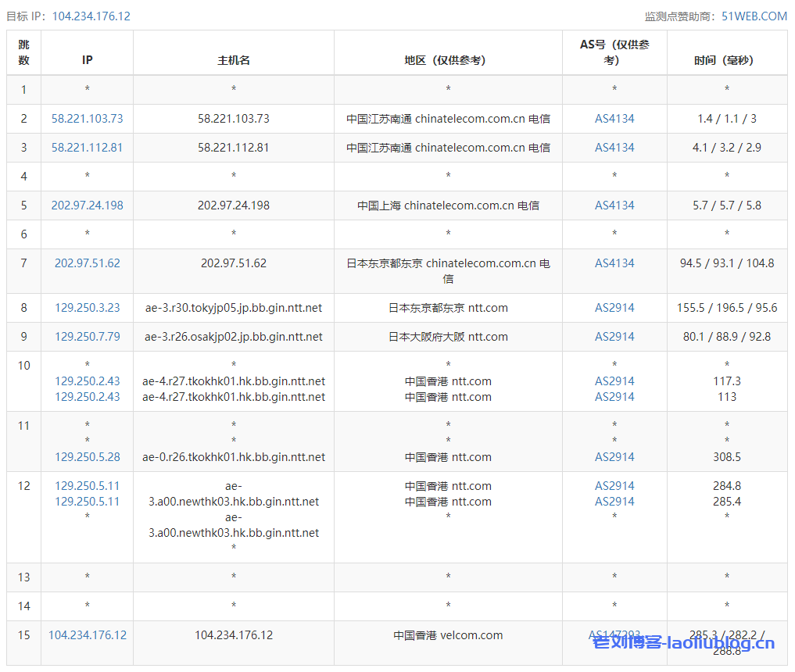795x672 pixels.
Task: Open IP link 202.97.24.198 in hop 5
Action: pyautogui.click(x=87, y=206)
